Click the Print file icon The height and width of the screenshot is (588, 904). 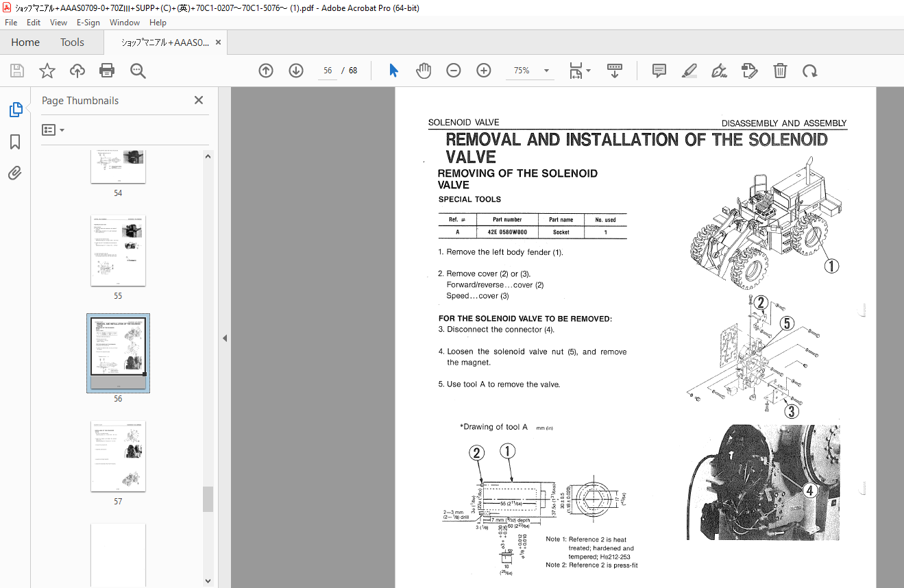tap(107, 71)
